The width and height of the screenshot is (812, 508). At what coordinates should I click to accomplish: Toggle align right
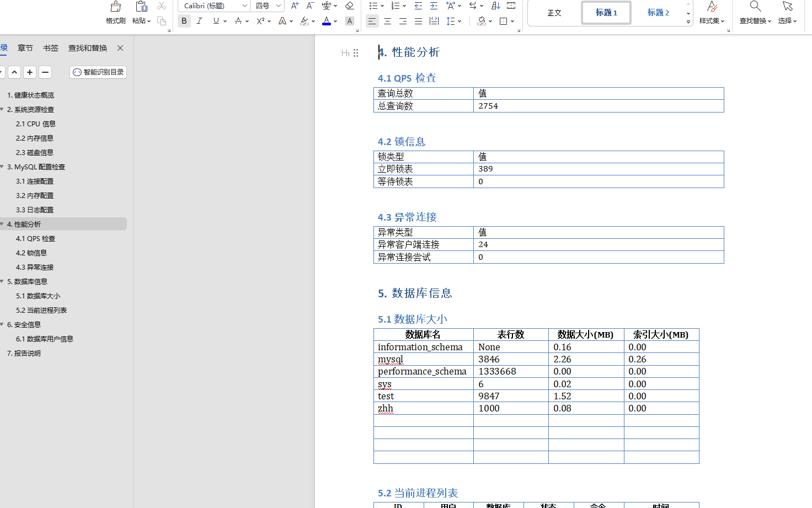coord(403,21)
